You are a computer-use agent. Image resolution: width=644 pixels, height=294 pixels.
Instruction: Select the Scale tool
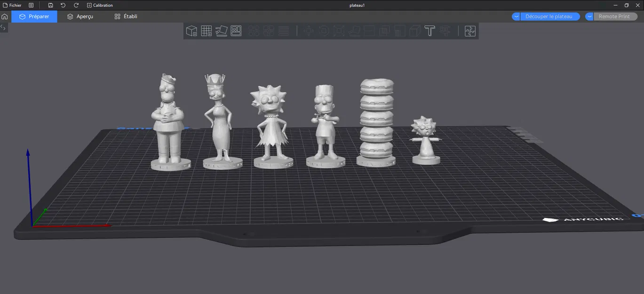tap(339, 31)
